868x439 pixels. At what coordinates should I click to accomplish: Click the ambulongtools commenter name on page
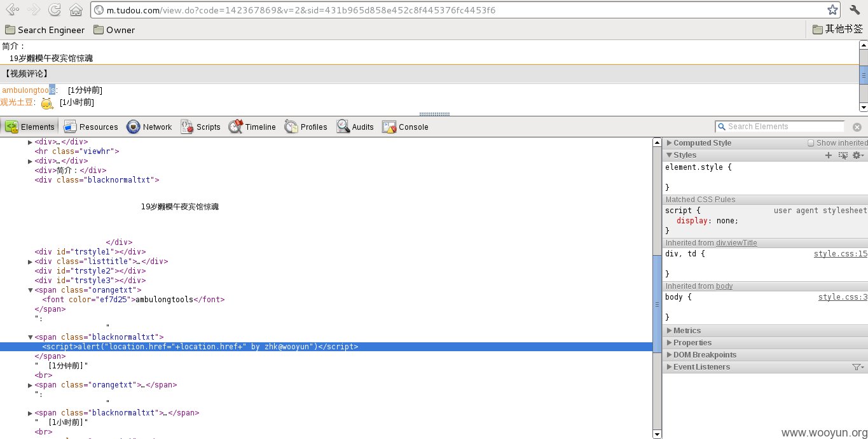(29, 90)
